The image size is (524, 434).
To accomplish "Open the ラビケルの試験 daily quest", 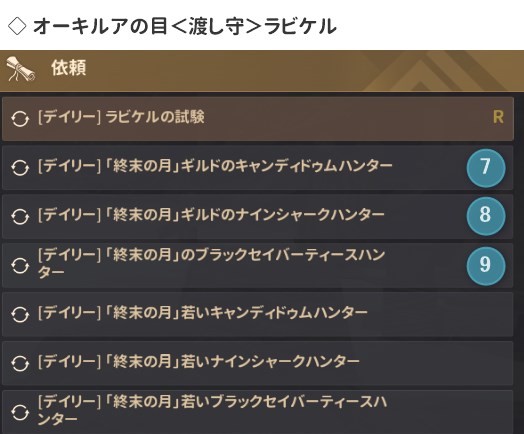I will (258, 119).
